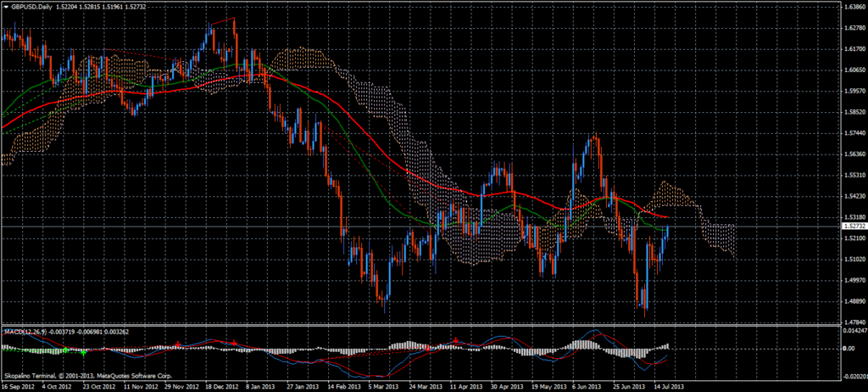Click the 4 Oct 2012 date label
This screenshot has width=868, height=392.
(58, 386)
